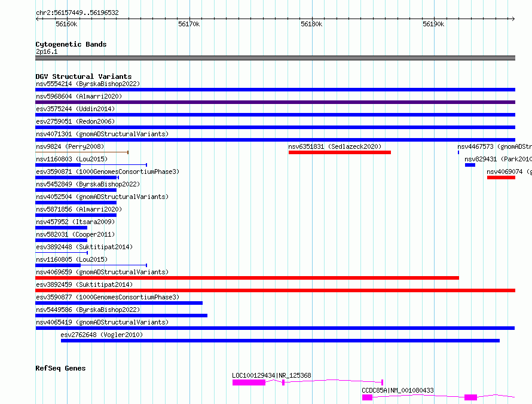Click the RefSeq Genes track title
532x404 pixels.
tap(60, 368)
